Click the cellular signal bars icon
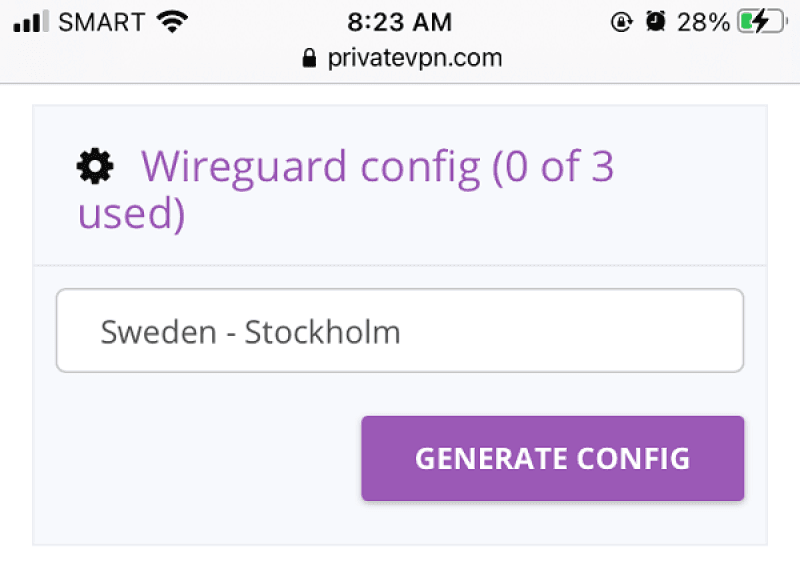Screen dimensions: 800x565 click(x=31, y=22)
